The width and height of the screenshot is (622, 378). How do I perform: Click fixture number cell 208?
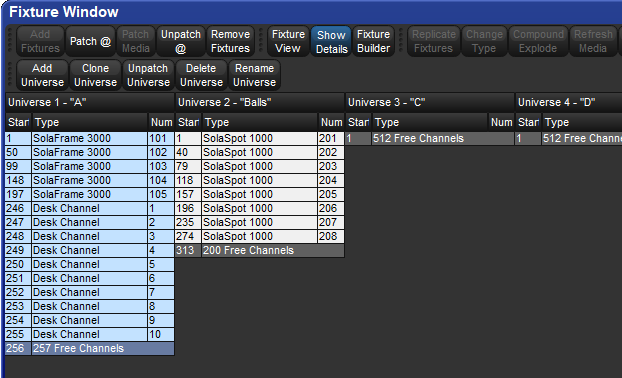click(x=331, y=236)
